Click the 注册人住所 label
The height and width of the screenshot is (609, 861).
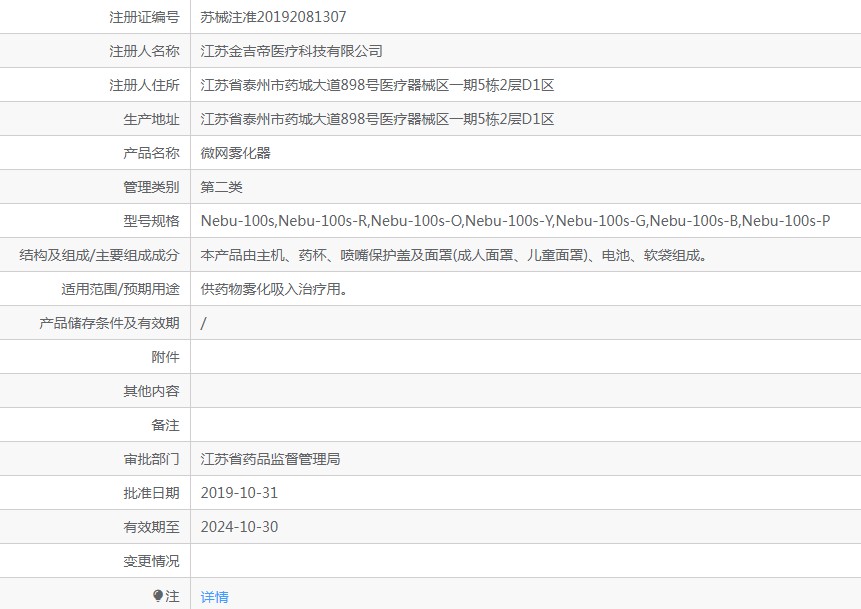click(x=144, y=85)
